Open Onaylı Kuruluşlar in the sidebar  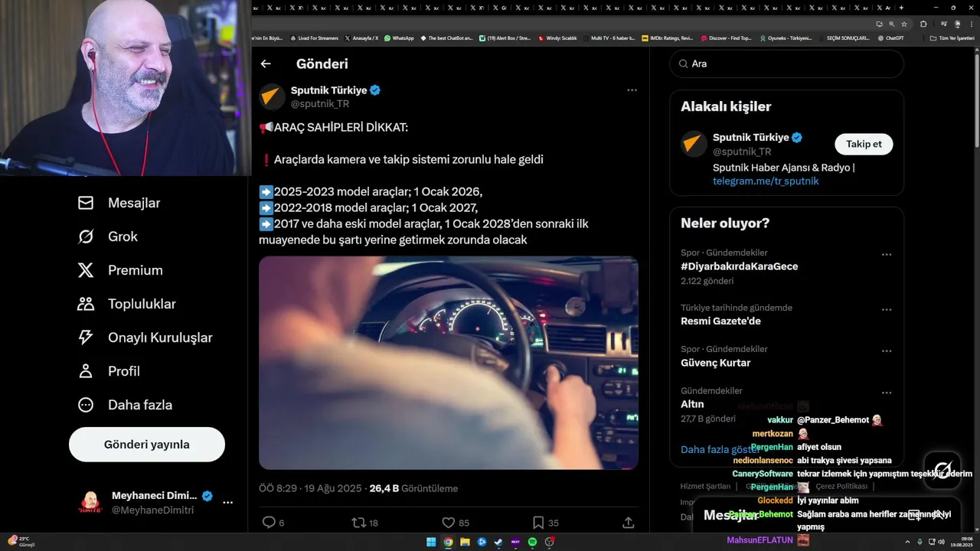click(x=145, y=337)
